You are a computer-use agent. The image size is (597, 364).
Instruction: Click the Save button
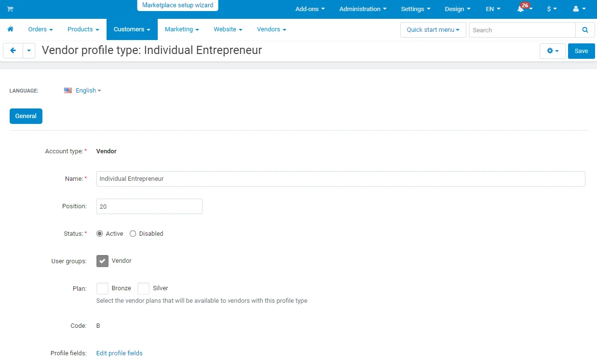581,51
